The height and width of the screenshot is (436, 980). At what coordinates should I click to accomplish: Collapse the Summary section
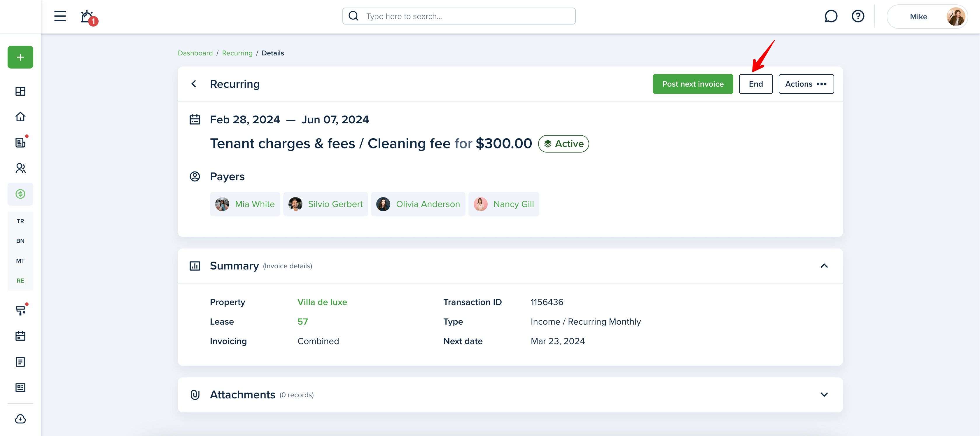tap(824, 266)
